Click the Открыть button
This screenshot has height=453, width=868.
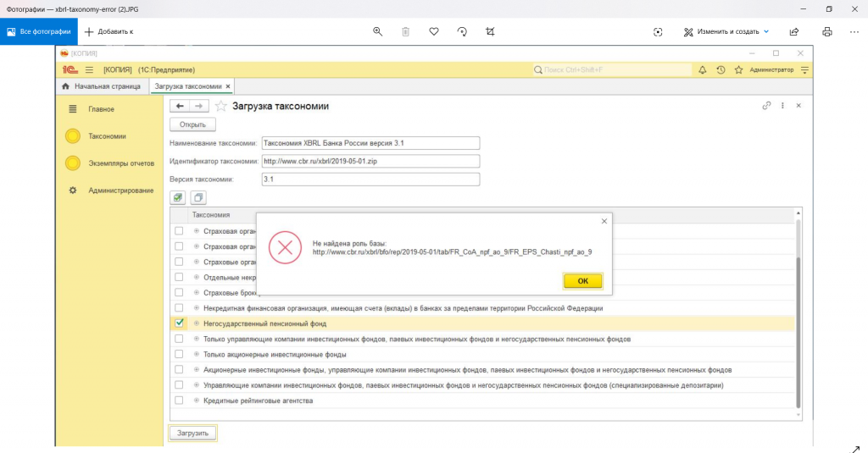pyautogui.click(x=192, y=124)
